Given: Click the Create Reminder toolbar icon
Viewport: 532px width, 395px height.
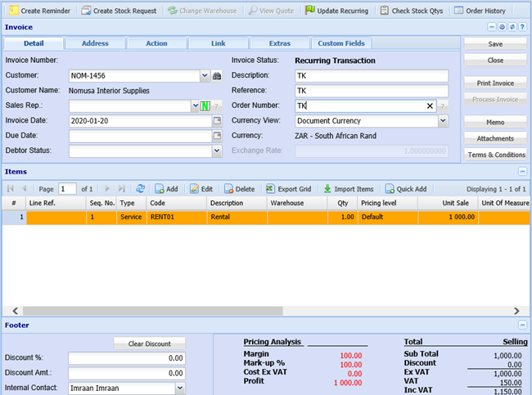Looking at the screenshot, I should (12, 11).
